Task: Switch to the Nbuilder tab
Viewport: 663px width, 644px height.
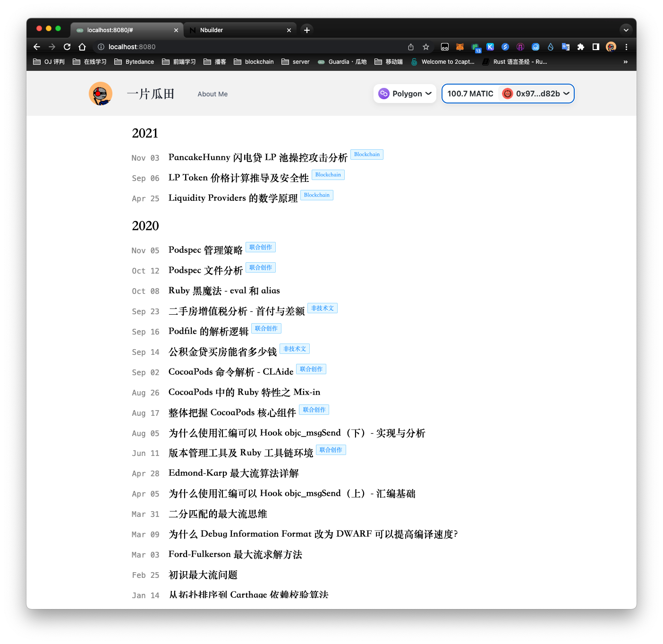Action: pyautogui.click(x=236, y=30)
